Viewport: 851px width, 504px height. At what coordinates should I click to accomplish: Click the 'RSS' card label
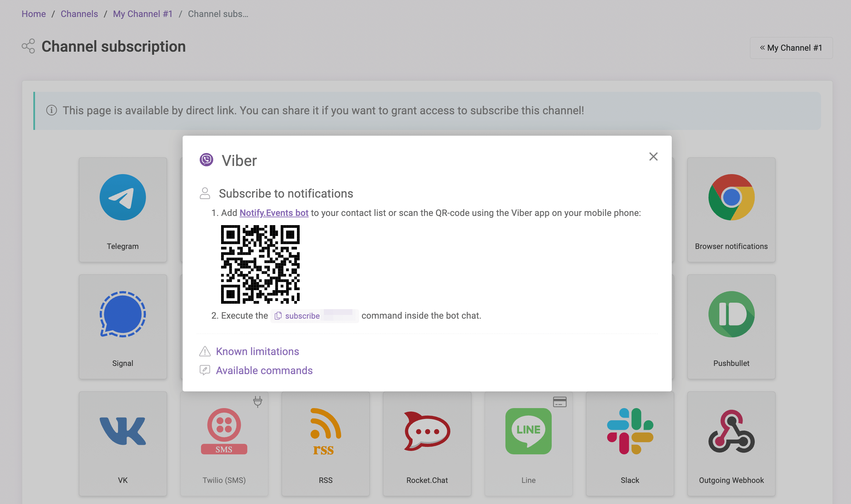pyautogui.click(x=326, y=480)
